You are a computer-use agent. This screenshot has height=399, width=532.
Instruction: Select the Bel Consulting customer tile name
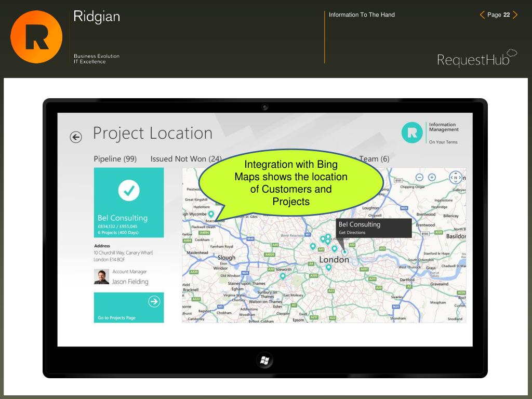coord(123,218)
